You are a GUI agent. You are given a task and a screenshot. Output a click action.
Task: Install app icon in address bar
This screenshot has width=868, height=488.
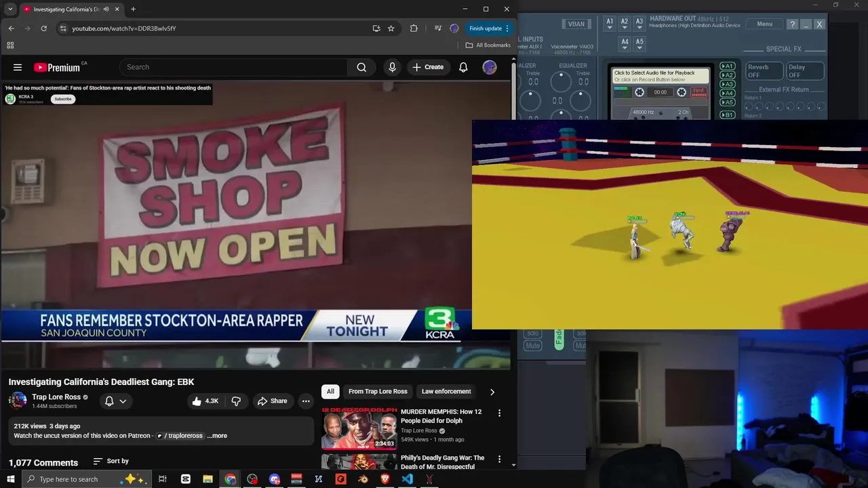click(376, 28)
